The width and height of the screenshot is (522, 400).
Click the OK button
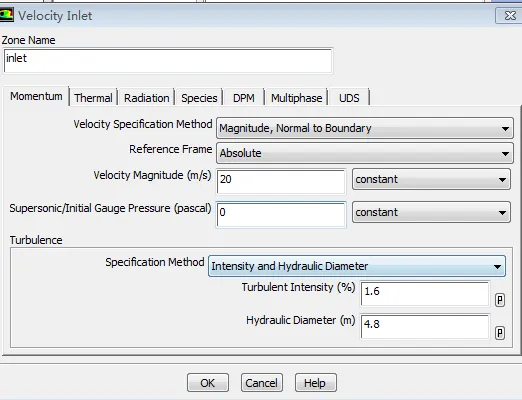[x=208, y=383]
